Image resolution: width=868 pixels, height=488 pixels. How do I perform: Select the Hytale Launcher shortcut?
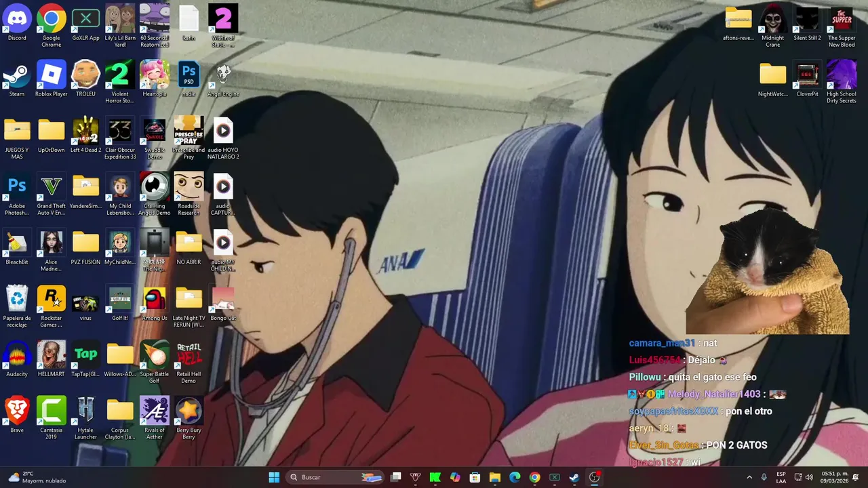[85, 419]
